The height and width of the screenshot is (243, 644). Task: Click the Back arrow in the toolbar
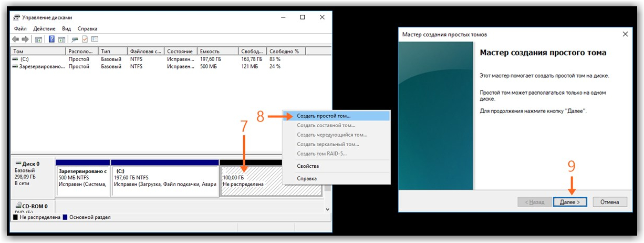[15, 39]
